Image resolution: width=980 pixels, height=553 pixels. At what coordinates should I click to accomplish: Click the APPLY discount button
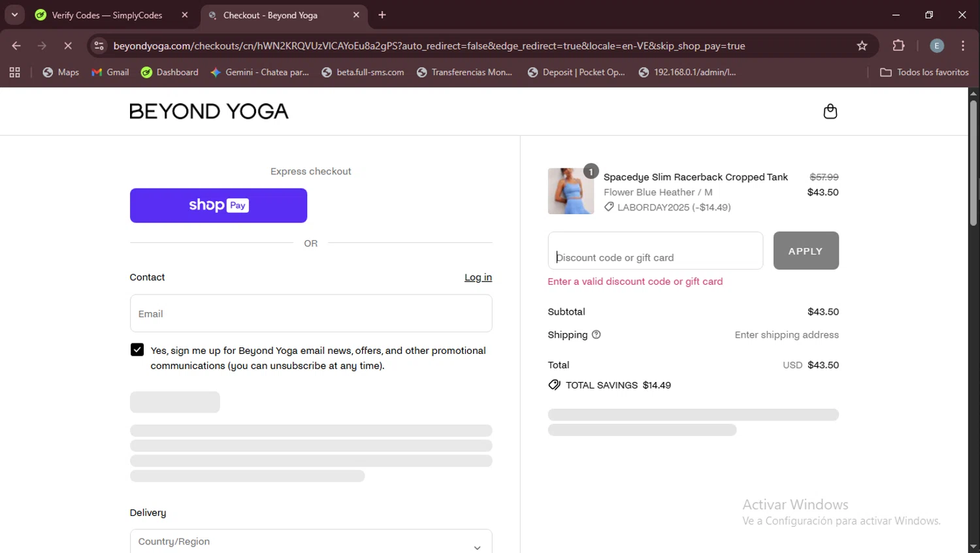pyautogui.click(x=806, y=251)
